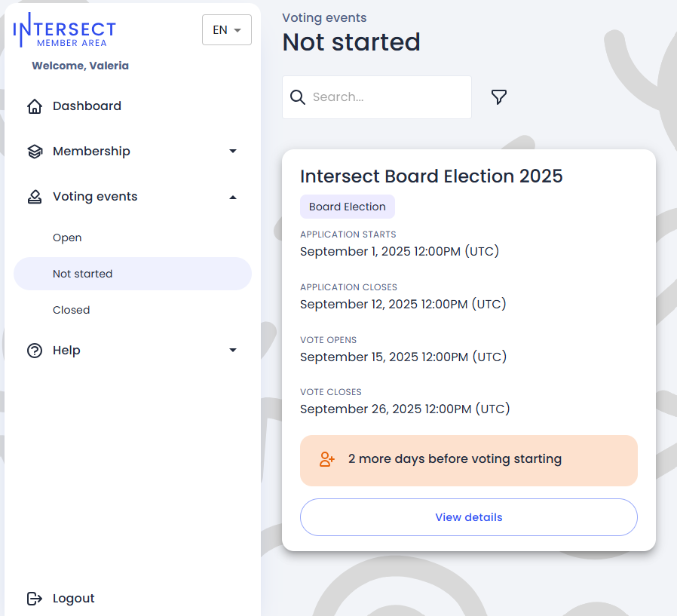Open the EN language dropdown
677x616 pixels.
[x=226, y=30]
